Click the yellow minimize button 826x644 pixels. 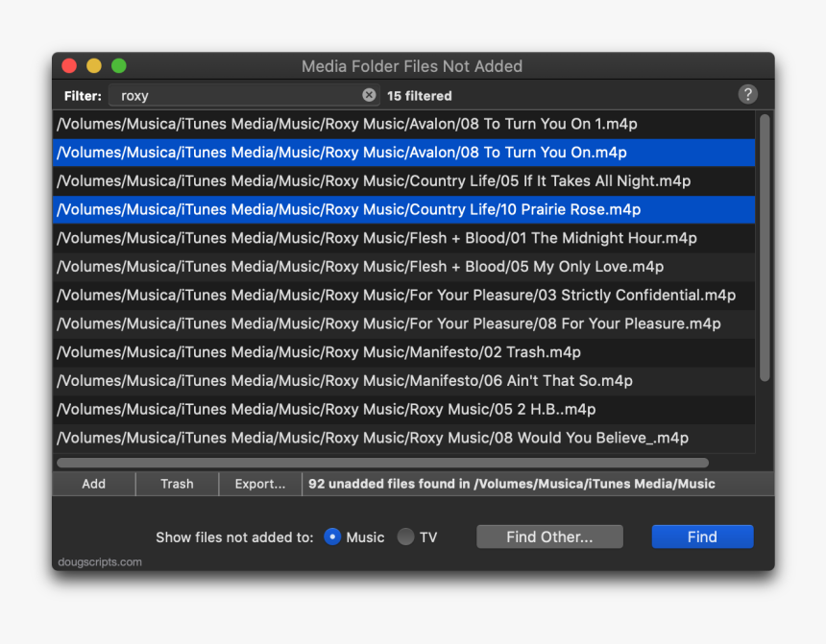(93, 65)
